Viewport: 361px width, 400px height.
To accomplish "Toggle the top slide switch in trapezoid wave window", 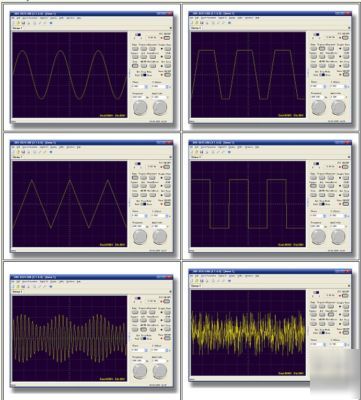I will point(316,34).
